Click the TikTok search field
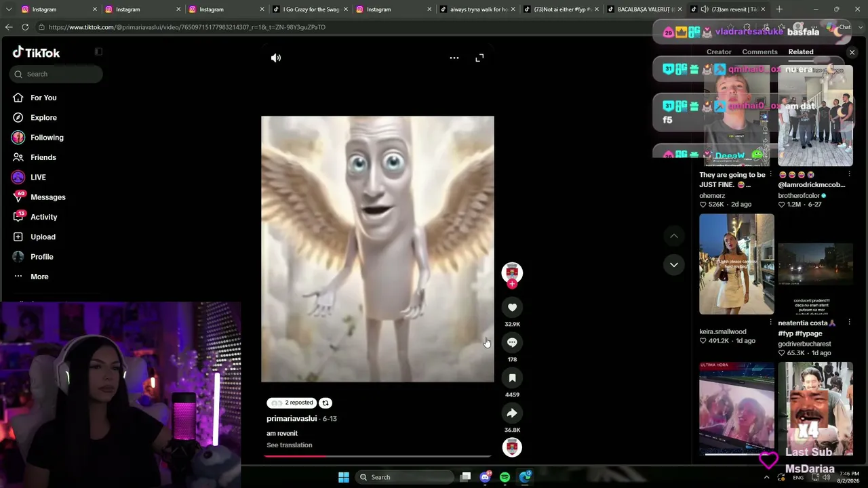Viewport: 868px width, 488px height. pos(56,74)
